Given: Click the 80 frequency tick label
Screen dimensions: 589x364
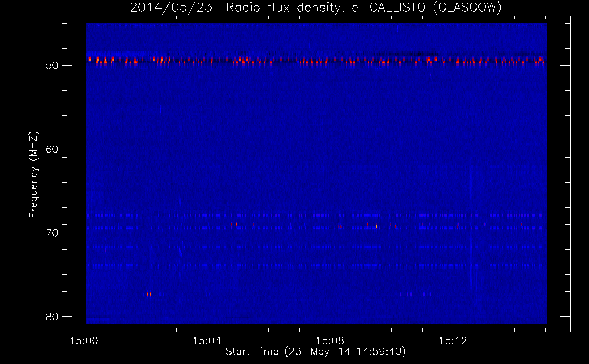Looking at the screenshot, I should coord(52,317).
